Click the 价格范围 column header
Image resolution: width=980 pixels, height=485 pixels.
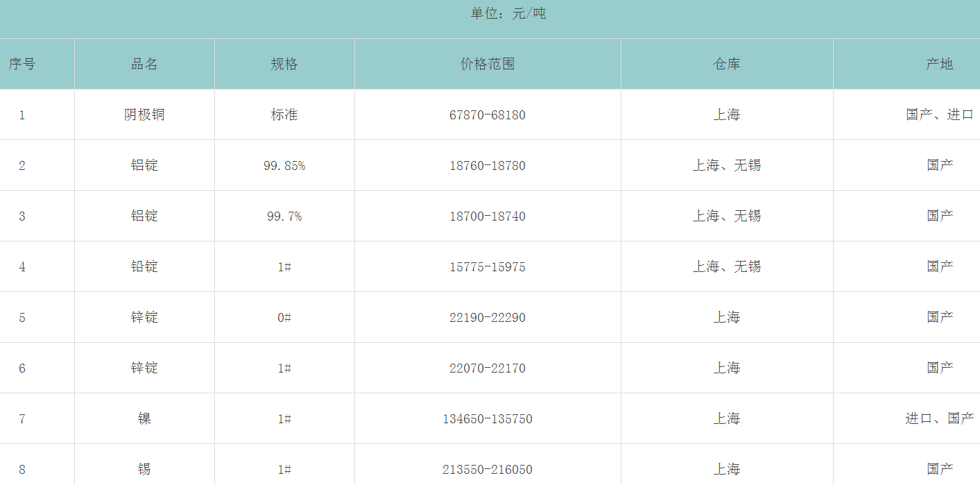pos(488,64)
